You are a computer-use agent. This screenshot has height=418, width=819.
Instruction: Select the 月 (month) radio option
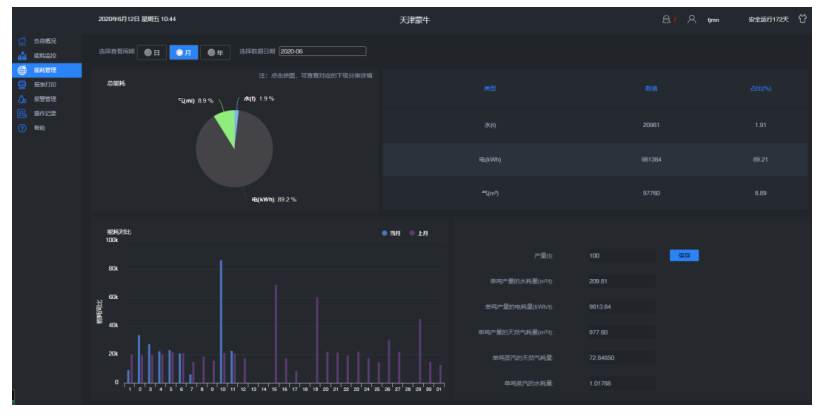tap(182, 52)
